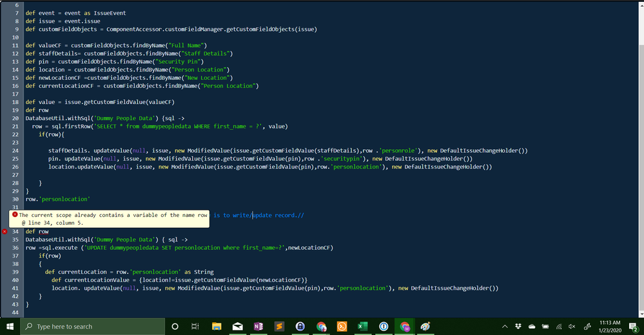Viewport: 644px width, 335px height.
Task: Click "row.'personlocation'" on line 30
Action: point(57,199)
